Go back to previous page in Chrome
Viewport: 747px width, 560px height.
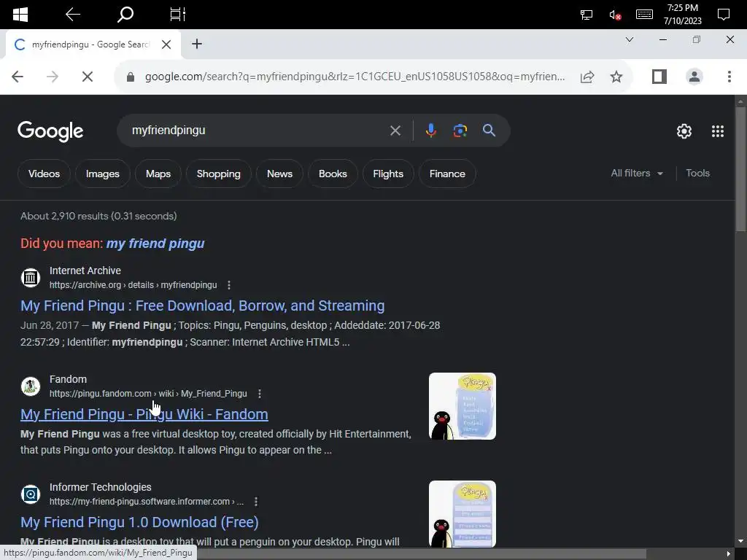[18, 77]
